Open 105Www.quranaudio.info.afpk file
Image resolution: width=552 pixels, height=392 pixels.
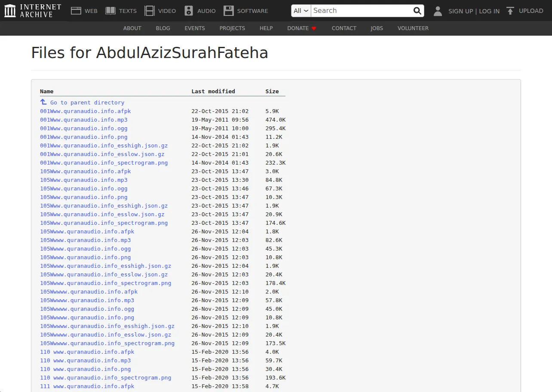coord(86,171)
